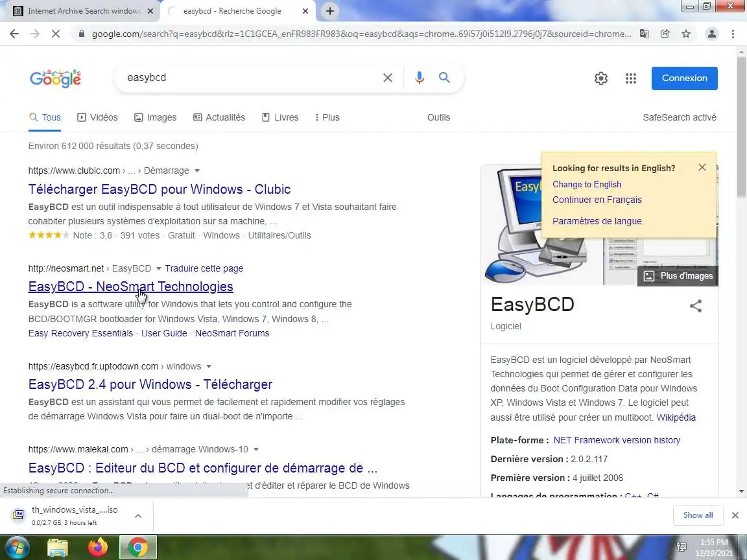Open the Outils search tools
This screenshot has width=747, height=560.
[438, 117]
